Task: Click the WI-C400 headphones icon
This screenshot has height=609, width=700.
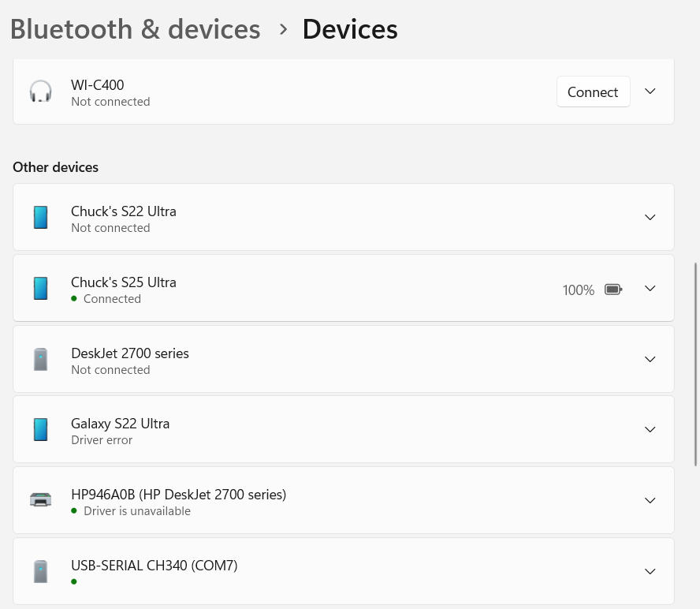Action: 40,91
